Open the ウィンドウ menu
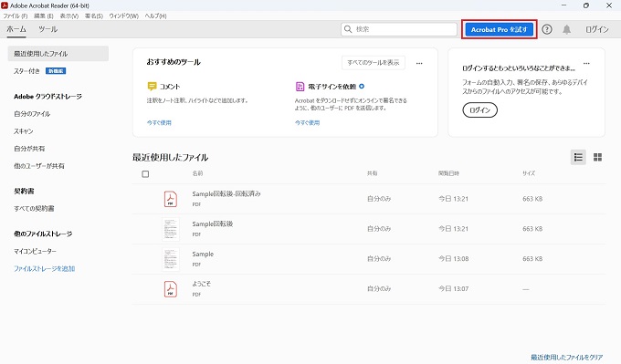This screenshot has width=621, height=364. pyautogui.click(x=123, y=16)
